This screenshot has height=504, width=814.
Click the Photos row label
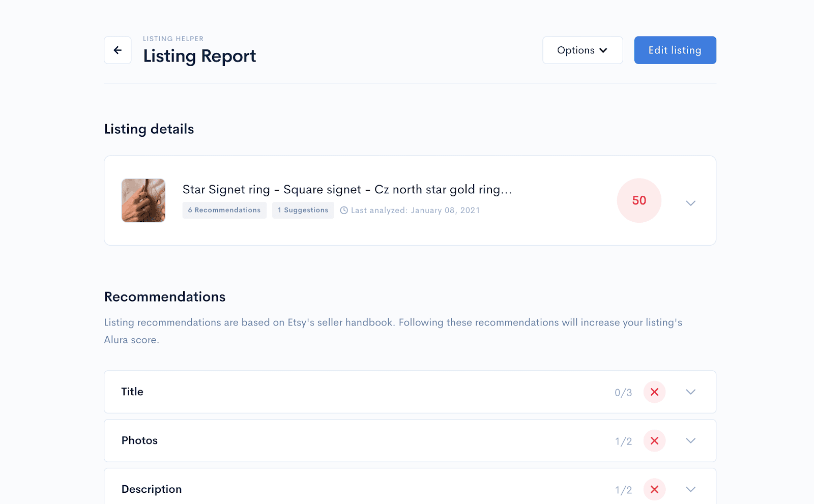click(139, 440)
